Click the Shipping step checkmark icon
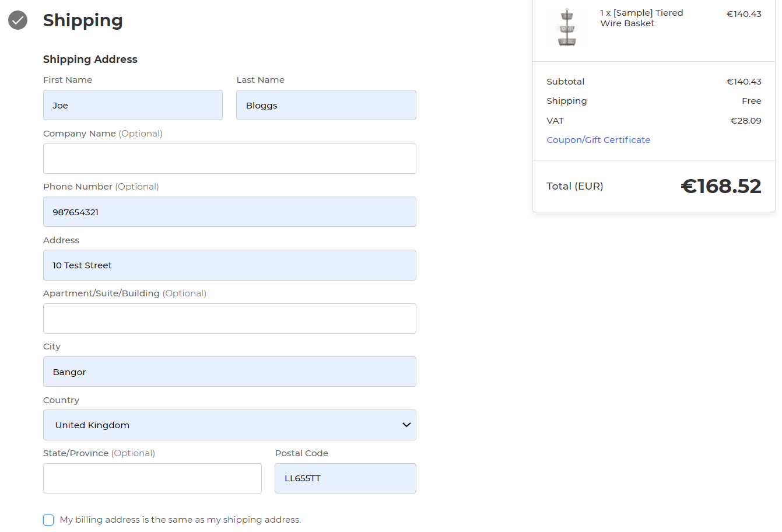The height and width of the screenshot is (532, 782). [x=18, y=20]
